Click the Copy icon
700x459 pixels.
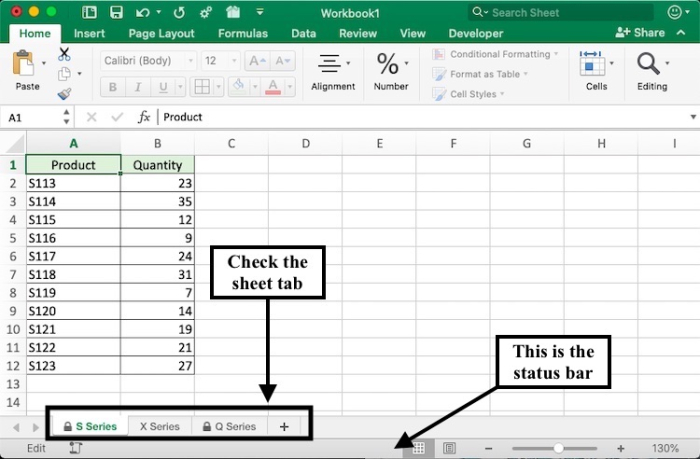pos(64,74)
